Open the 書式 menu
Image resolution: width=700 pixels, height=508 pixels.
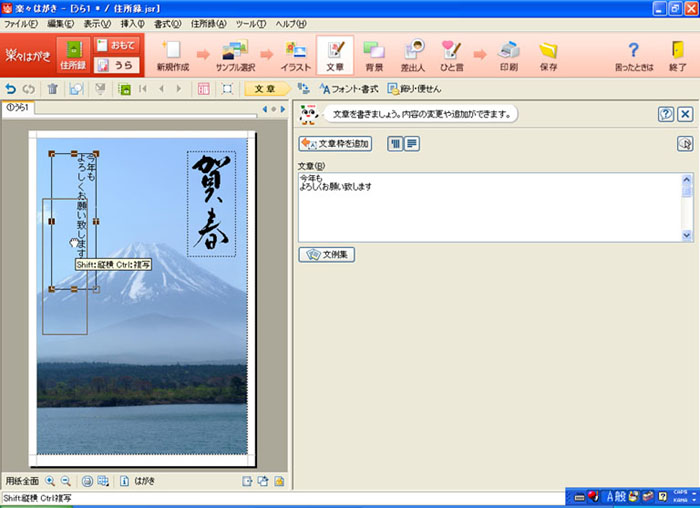(x=167, y=23)
